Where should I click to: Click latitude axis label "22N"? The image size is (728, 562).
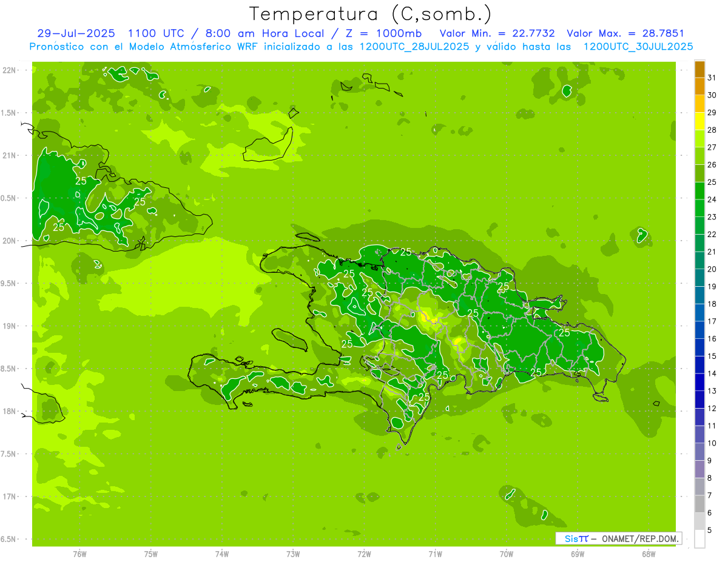click(10, 70)
